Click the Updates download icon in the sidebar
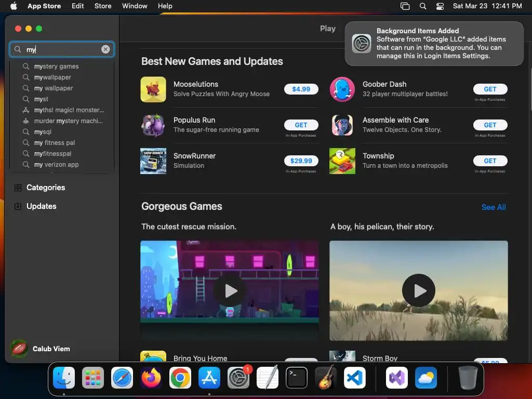Viewport: 532px width, 399px height. [x=18, y=206]
